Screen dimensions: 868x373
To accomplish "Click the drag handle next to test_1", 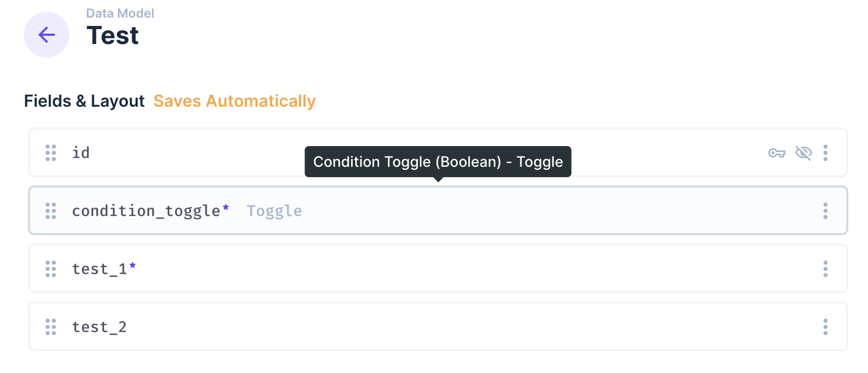I will coord(50,268).
